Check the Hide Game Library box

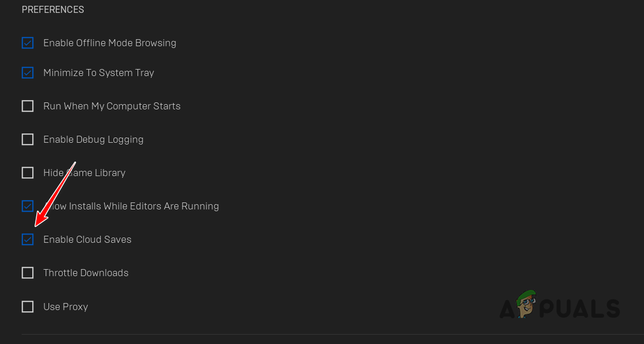point(27,173)
